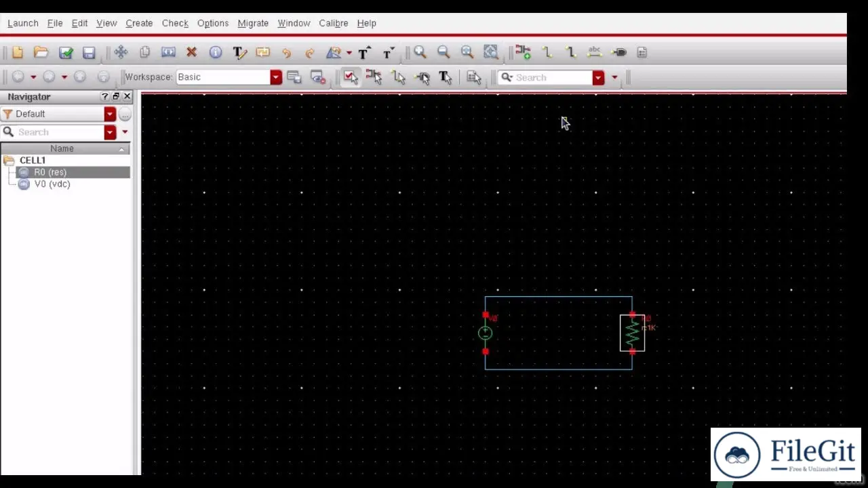Select the Move/Stretch arrows tool

[x=121, y=52]
